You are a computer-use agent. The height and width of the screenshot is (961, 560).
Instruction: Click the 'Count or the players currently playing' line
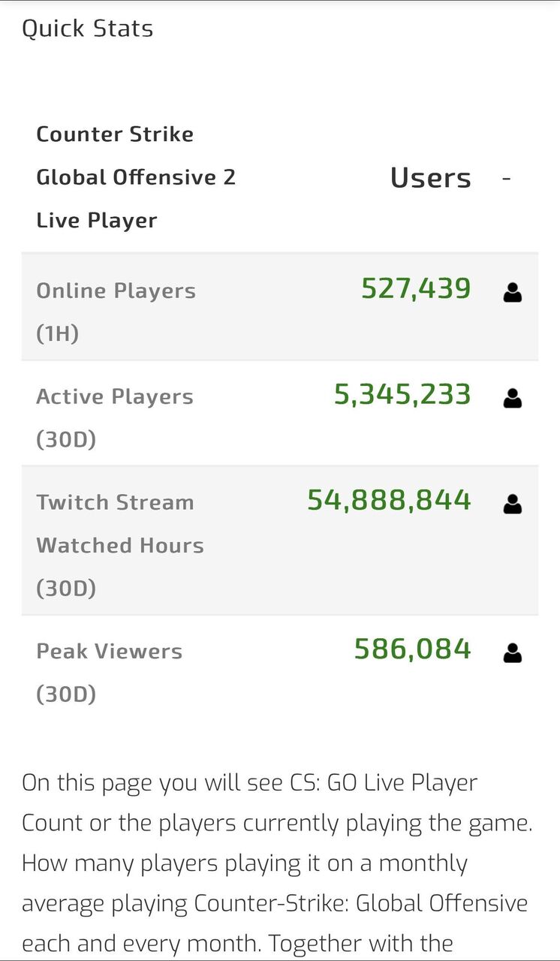pos(277,823)
